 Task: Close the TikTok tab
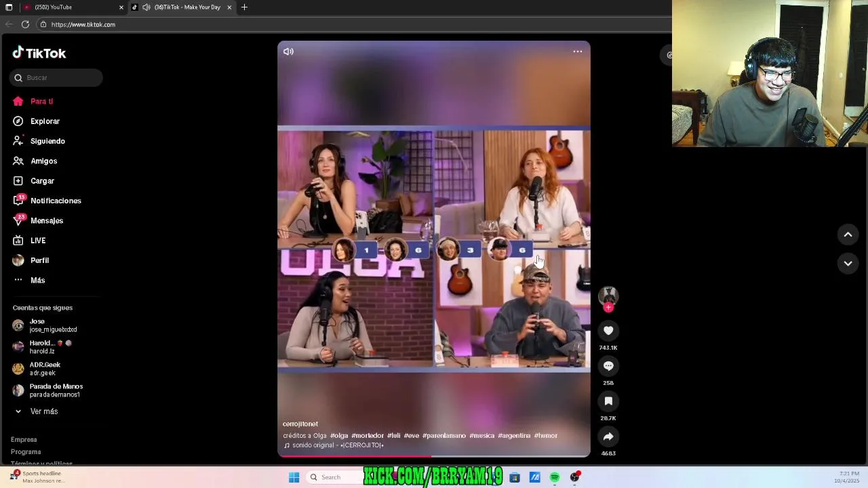tap(229, 7)
